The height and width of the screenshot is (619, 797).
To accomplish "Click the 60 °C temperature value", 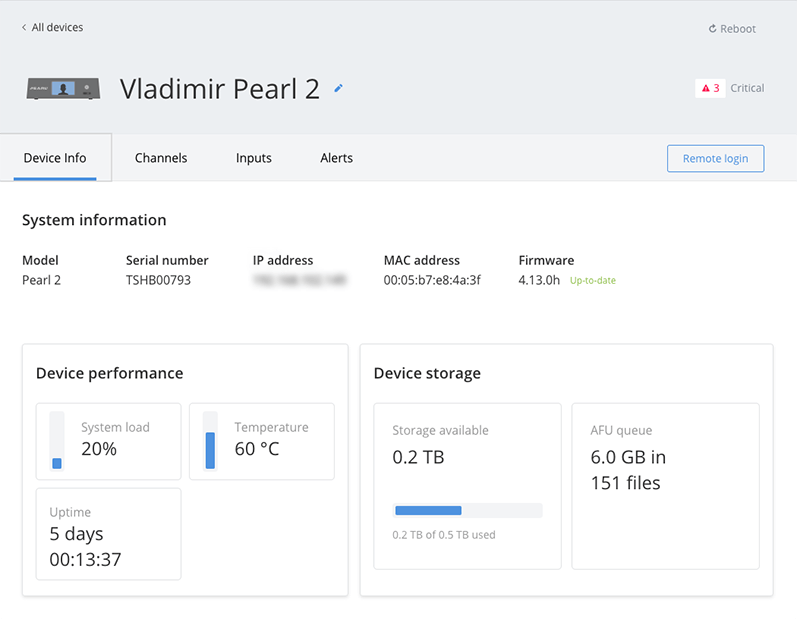I will tap(257, 449).
